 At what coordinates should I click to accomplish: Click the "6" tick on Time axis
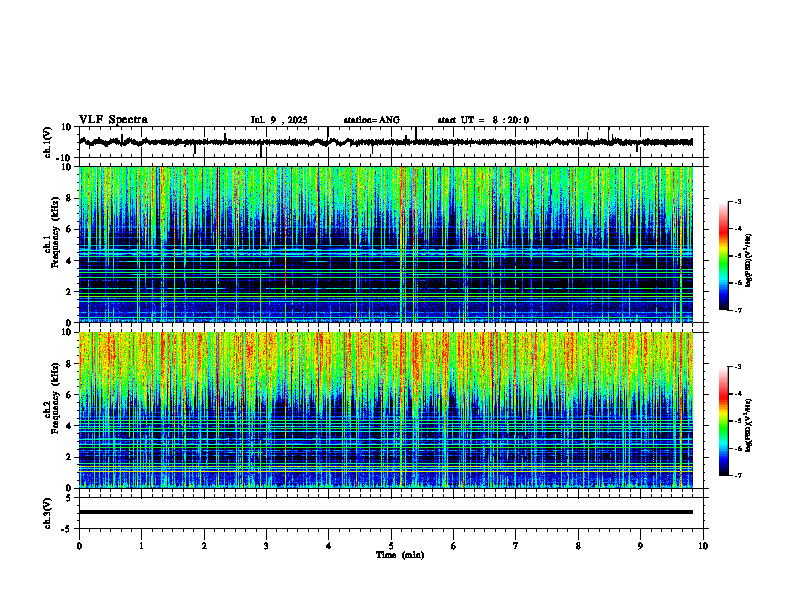point(453,546)
